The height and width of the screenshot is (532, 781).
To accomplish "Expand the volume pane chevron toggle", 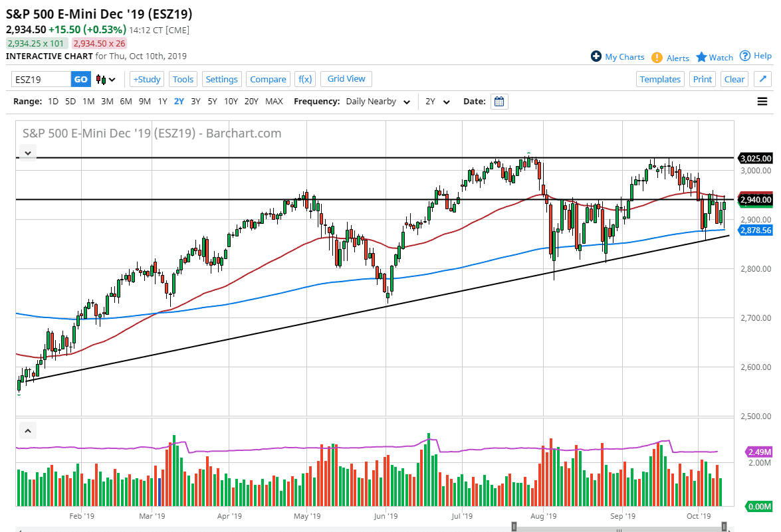I will pyautogui.click(x=27, y=430).
